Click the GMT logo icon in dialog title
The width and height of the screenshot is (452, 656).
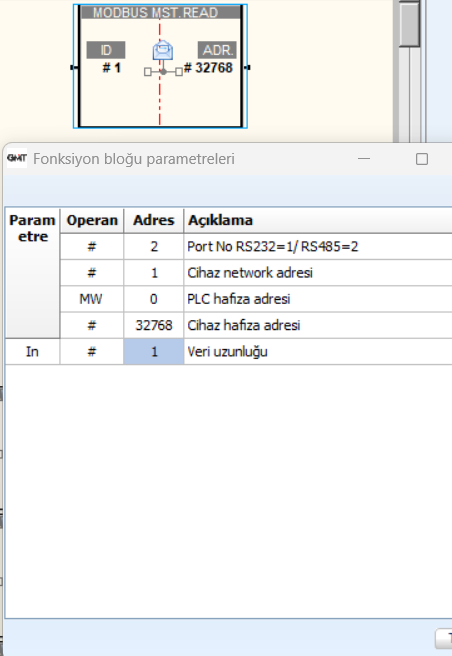coord(17,158)
